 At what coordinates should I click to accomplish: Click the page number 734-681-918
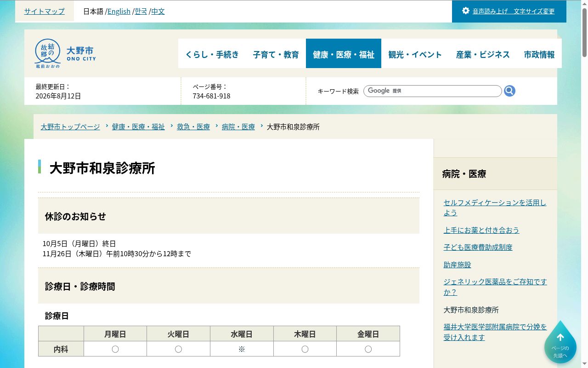coord(211,96)
